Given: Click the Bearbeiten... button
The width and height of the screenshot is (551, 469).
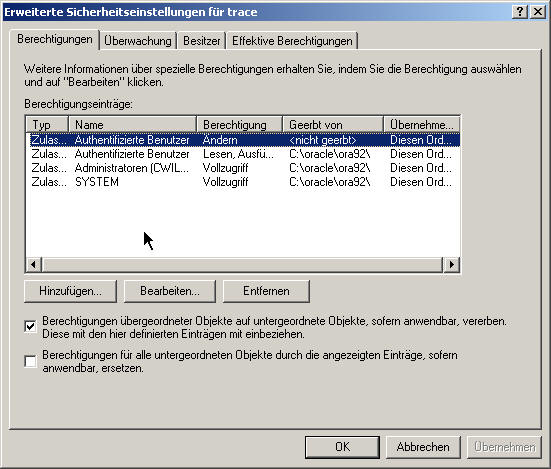Looking at the screenshot, I should 170,291.
